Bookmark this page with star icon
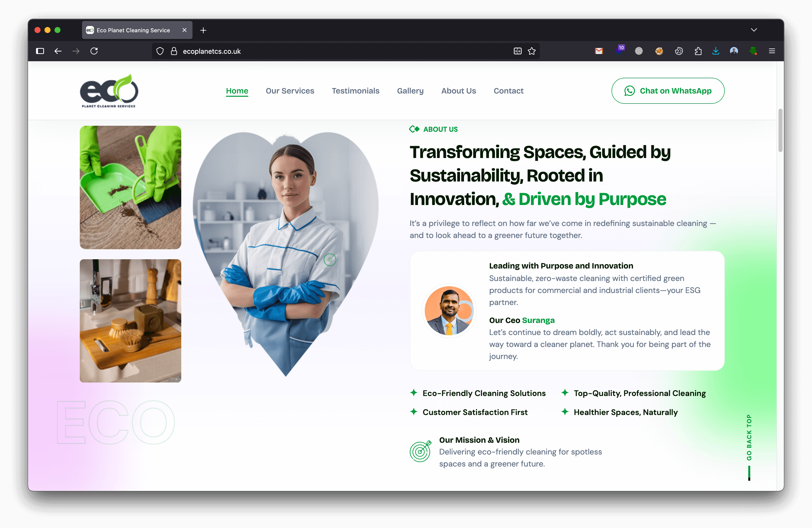This screenshot has height=528, width=812. (531, 51)
